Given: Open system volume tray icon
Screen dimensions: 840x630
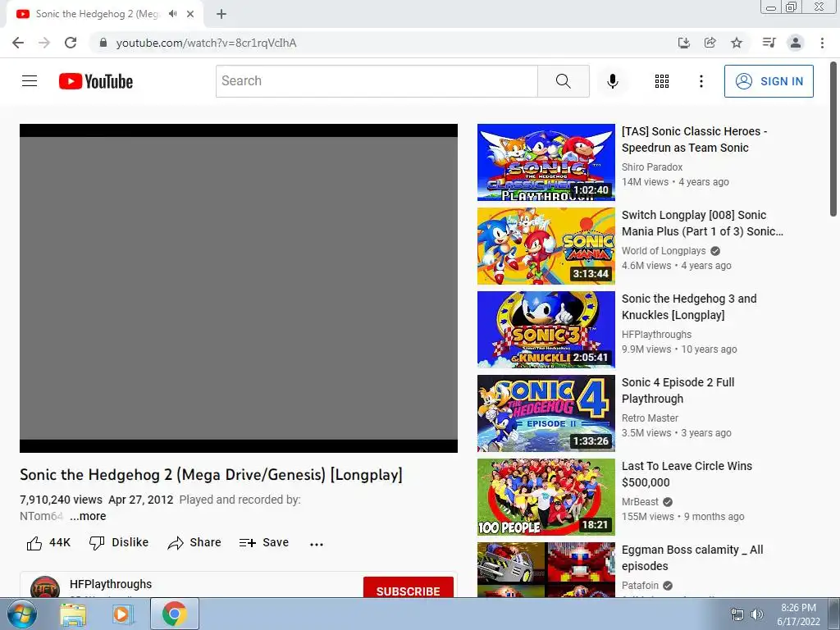Looking at the screenshot, I should tap(757, 614).
